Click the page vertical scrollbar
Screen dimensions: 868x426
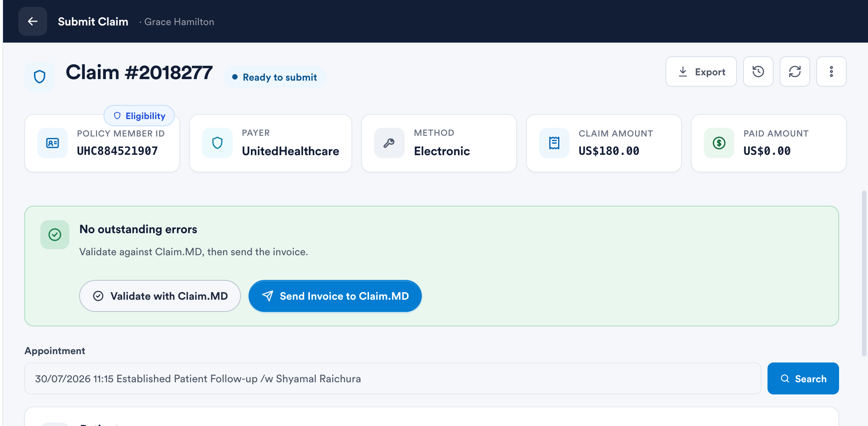pos(864,274)
